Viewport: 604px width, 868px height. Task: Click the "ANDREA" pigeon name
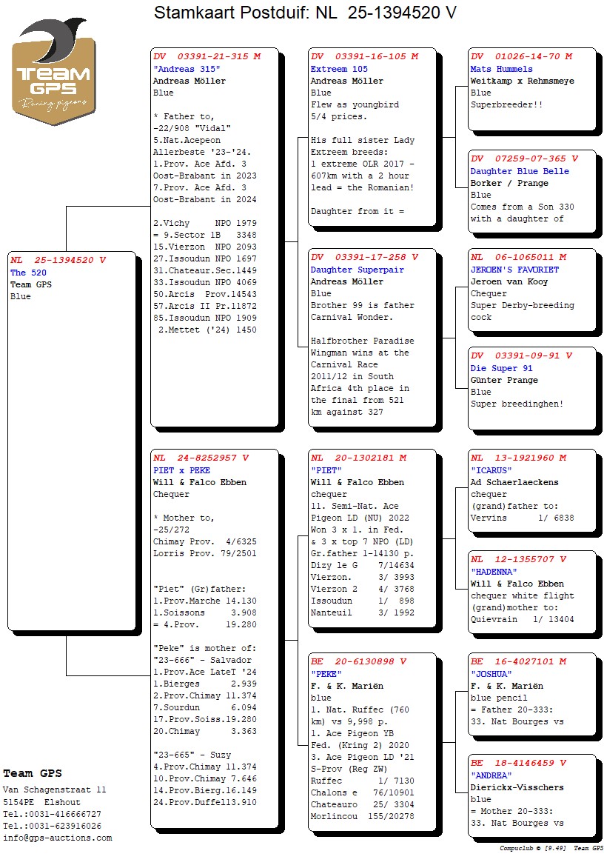pyautogui.click(x=491, y=775)
